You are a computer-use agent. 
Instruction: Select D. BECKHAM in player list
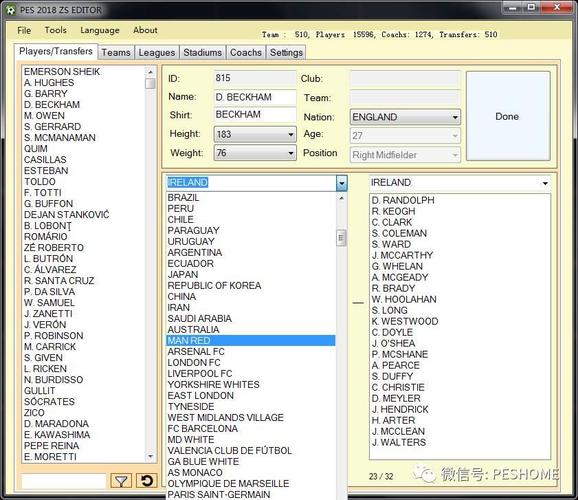tap(84, 105)
